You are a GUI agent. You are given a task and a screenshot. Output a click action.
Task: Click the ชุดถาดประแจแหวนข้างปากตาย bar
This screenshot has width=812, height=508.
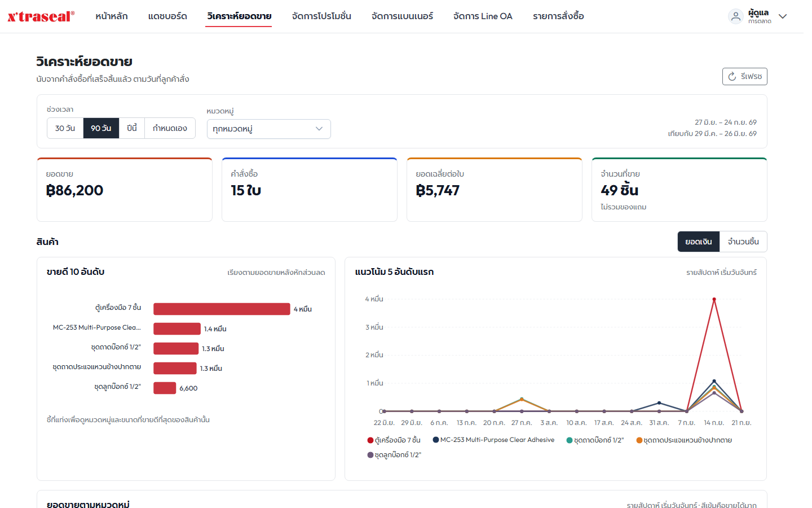175,368
